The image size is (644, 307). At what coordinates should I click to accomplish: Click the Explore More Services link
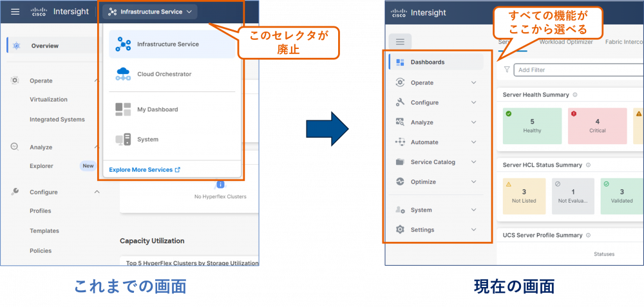[144, 169]
